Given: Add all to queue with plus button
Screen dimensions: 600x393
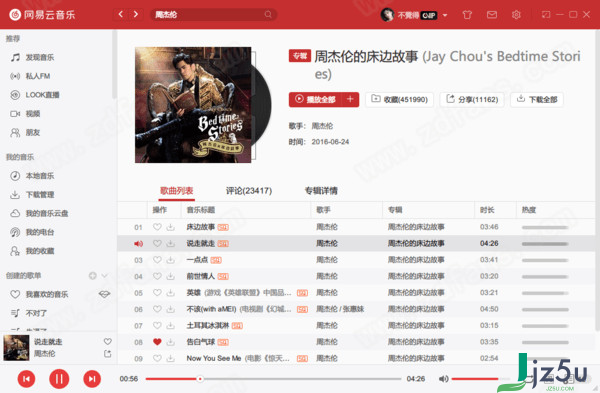Looking at the screenshot, I should 350,99.
